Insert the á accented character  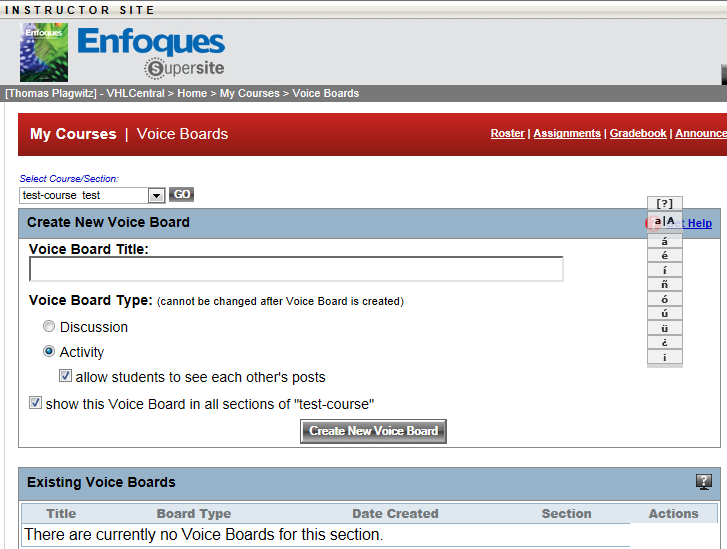click(x=665, y=241)
